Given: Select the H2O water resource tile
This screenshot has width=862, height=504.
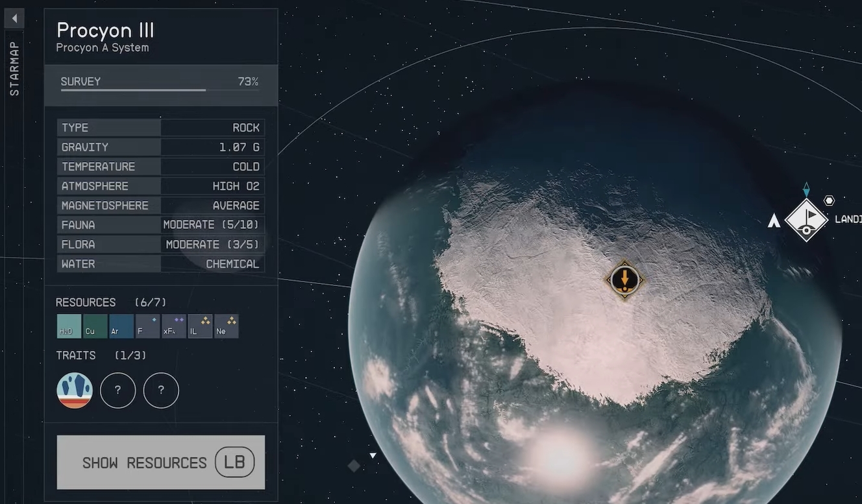Looking at the screenshot, I should point(69,326).
